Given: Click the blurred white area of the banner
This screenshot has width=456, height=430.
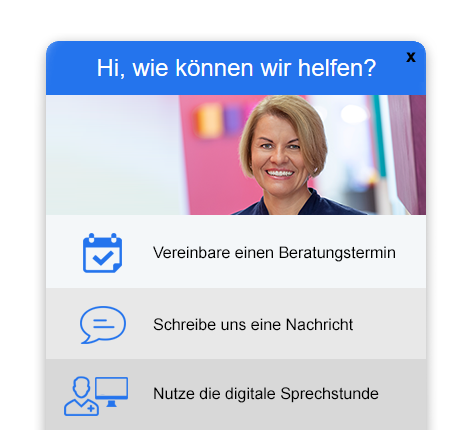Looking at the screenshot, I should [112, 155].
